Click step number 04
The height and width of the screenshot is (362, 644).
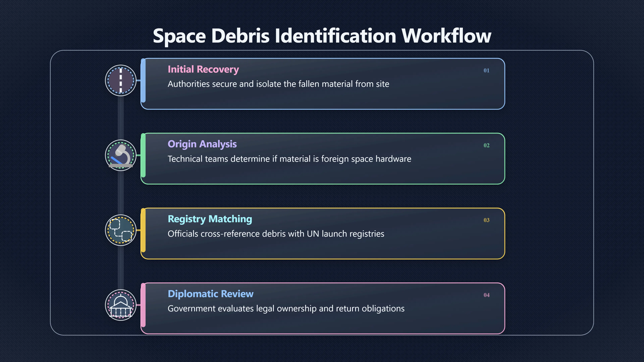pos(486,295)
